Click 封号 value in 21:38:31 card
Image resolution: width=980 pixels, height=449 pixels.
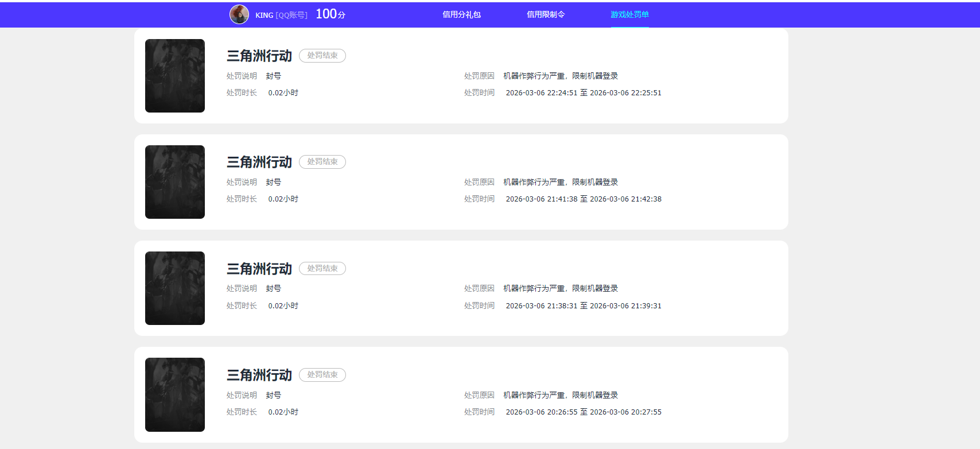pyautogui.click(x=274, y=288)
